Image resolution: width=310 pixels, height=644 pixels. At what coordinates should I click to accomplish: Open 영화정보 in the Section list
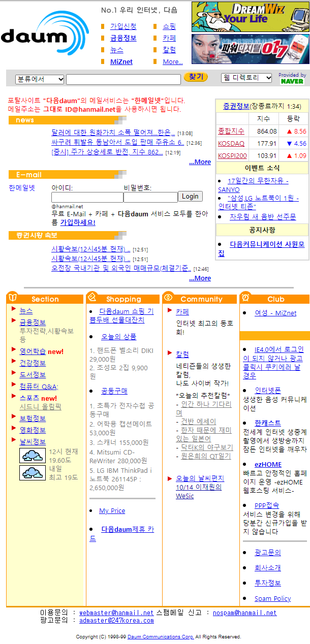pyautogui.click(x=33, y=430)
